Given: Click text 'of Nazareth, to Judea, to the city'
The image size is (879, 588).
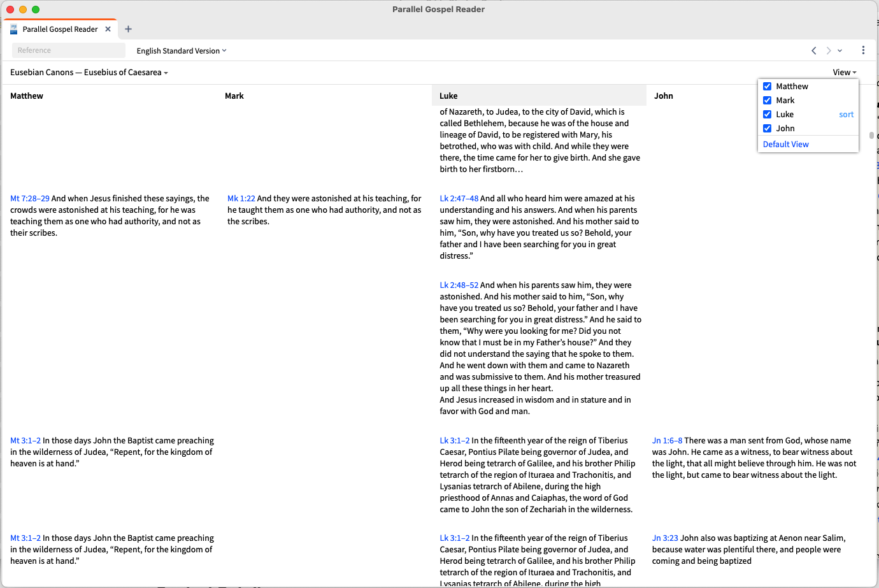Looking at the screenshot, I should pos(503,112).
